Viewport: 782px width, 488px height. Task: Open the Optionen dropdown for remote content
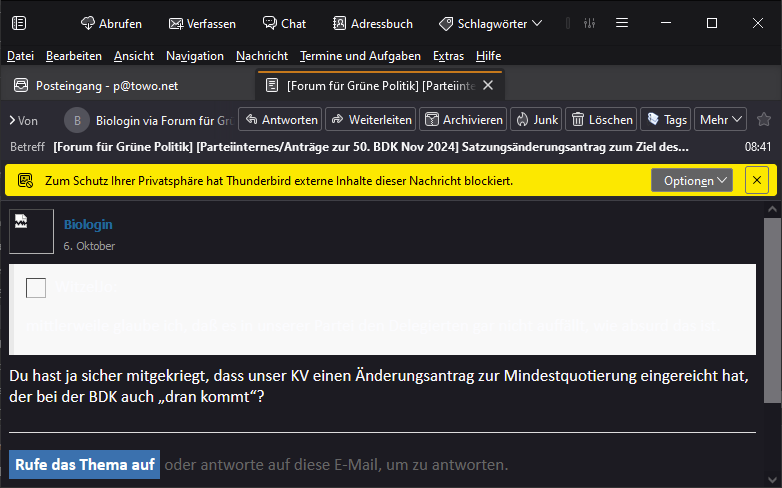[x=692, y=180]
